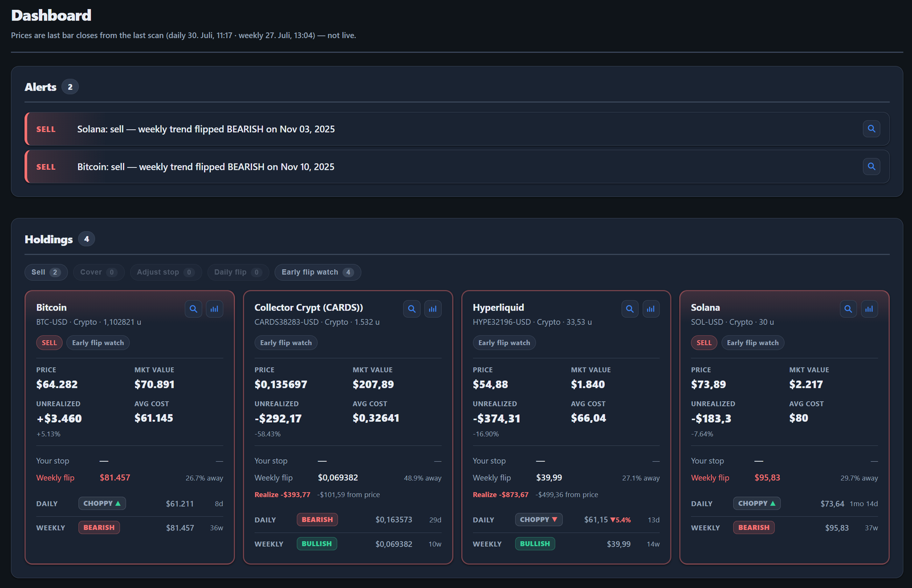
Task: Open the chart icon on the Bitcoin card
Action: pyautogui.click(x=214, y=309)
